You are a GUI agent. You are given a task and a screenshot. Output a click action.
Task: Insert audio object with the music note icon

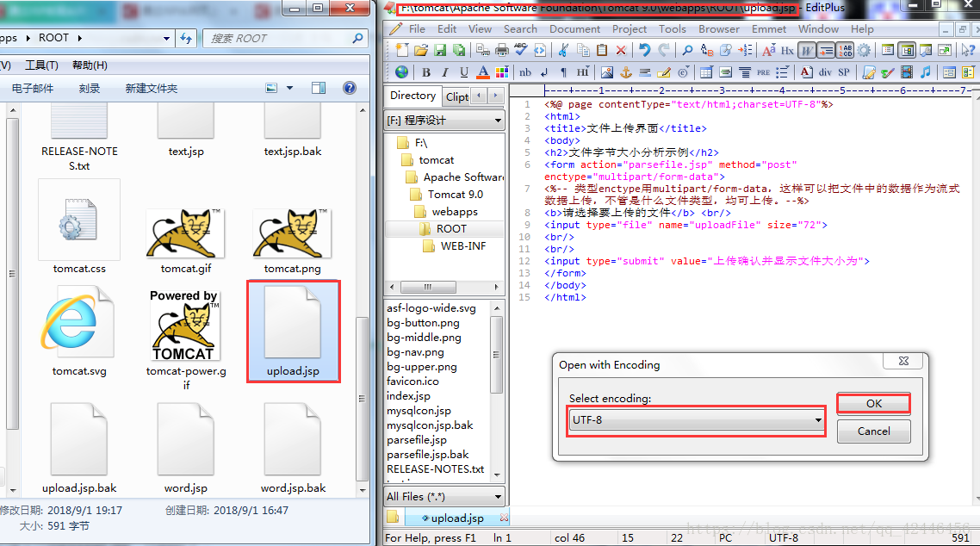tap(926, 72)
